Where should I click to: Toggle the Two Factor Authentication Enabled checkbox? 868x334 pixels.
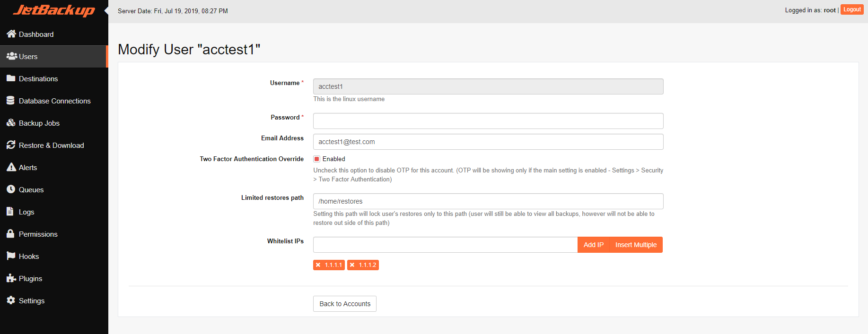click(317, 159)
